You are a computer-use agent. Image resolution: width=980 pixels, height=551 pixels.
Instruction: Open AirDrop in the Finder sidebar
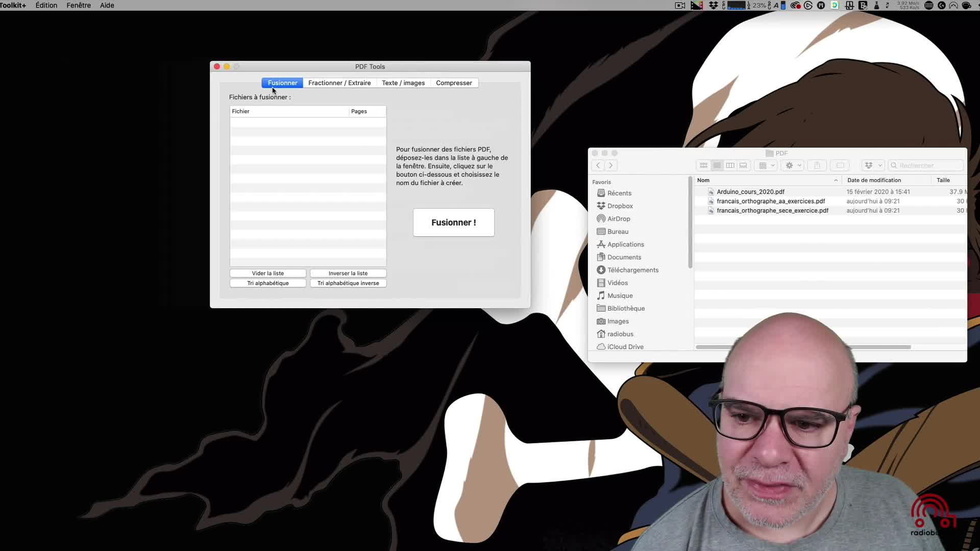coord(618,219)
